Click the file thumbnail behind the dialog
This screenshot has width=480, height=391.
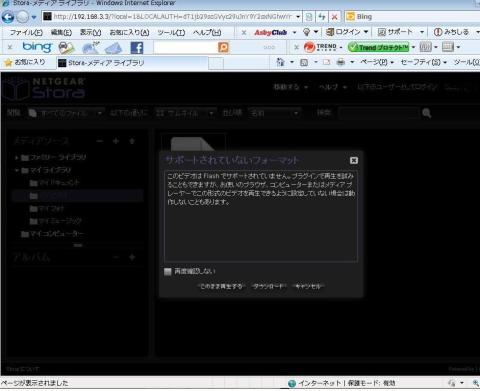[193, 143]
